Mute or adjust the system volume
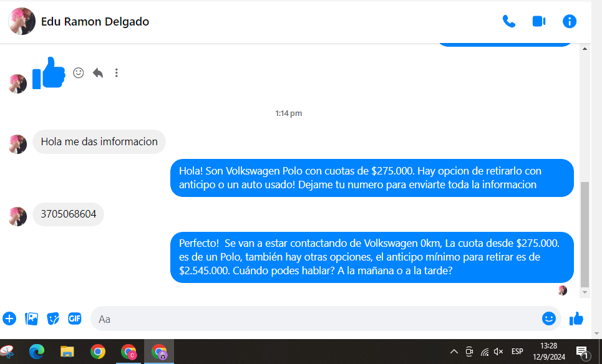Viewport: 602px width, 364px height. (x=498, y=352)
